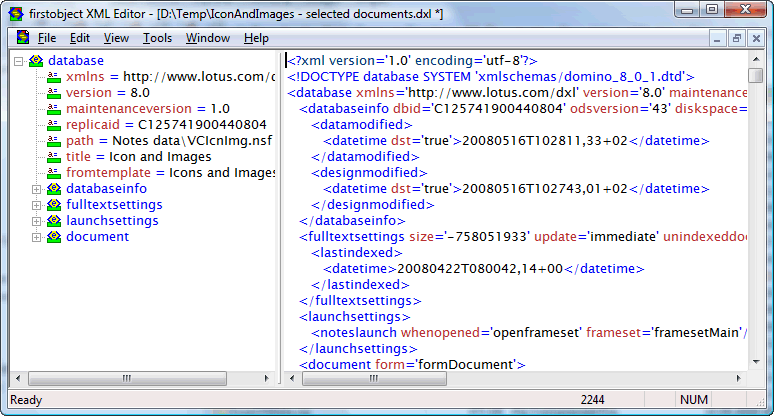Expand the fulltextsettings tree node
Image resolution: width=774 pixels, height=416 pixels.
tap(37, 205)
